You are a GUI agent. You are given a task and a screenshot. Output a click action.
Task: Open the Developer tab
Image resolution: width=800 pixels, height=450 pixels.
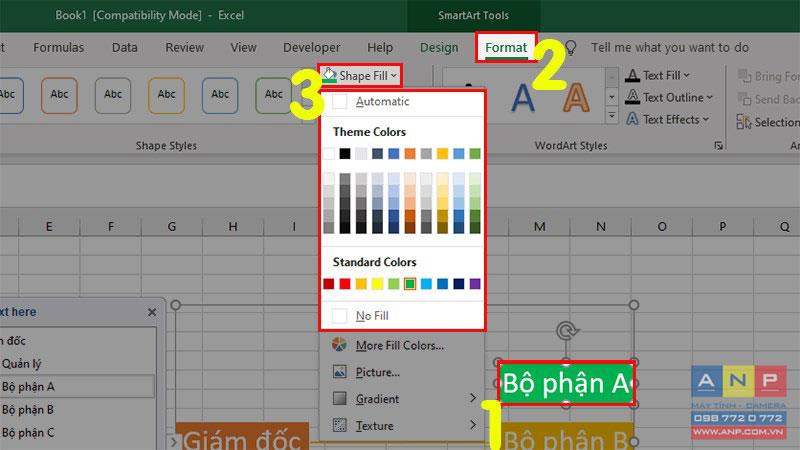pyautogui.click(x=311, y=47)
